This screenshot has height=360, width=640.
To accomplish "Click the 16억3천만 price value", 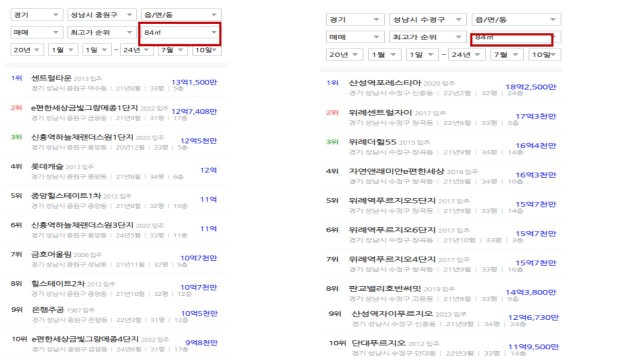I will (536, 175).
